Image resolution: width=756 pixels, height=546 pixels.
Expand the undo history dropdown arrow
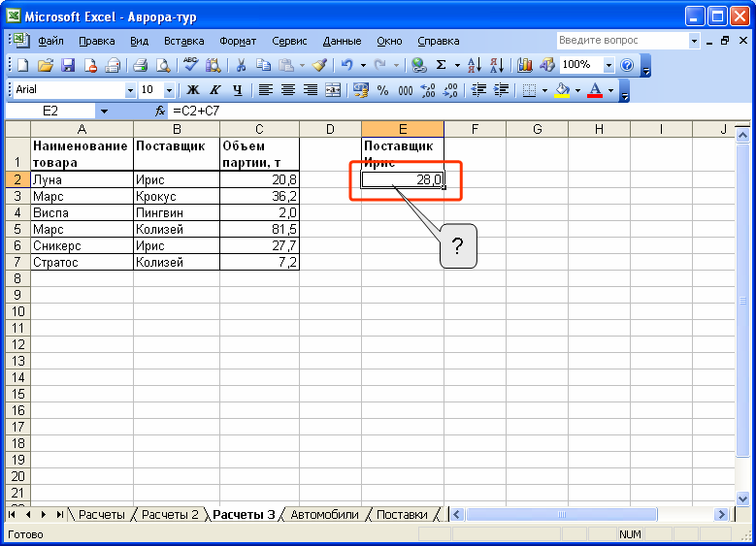tap(363, 65)
